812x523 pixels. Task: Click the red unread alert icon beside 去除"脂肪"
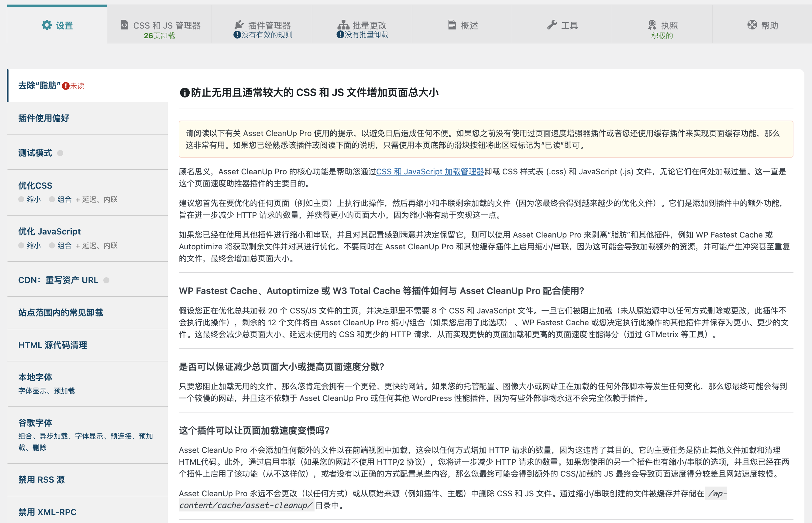pyautogui.click(x=66, y=86)
